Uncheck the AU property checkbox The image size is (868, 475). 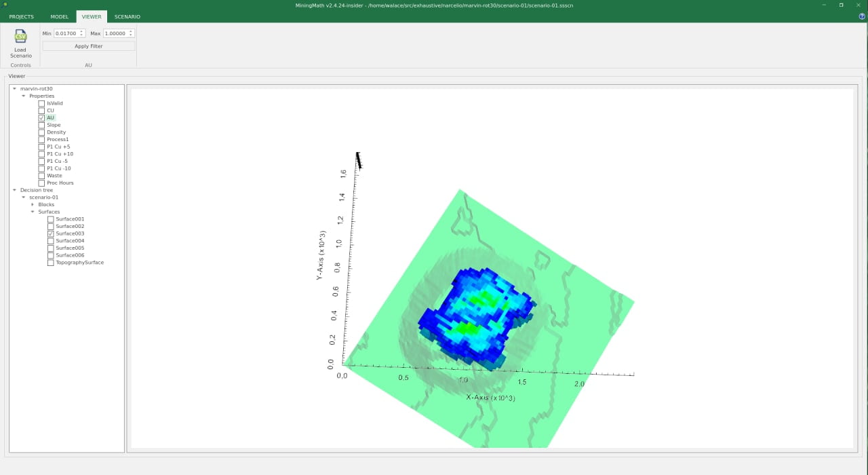[x=41, y=118]
